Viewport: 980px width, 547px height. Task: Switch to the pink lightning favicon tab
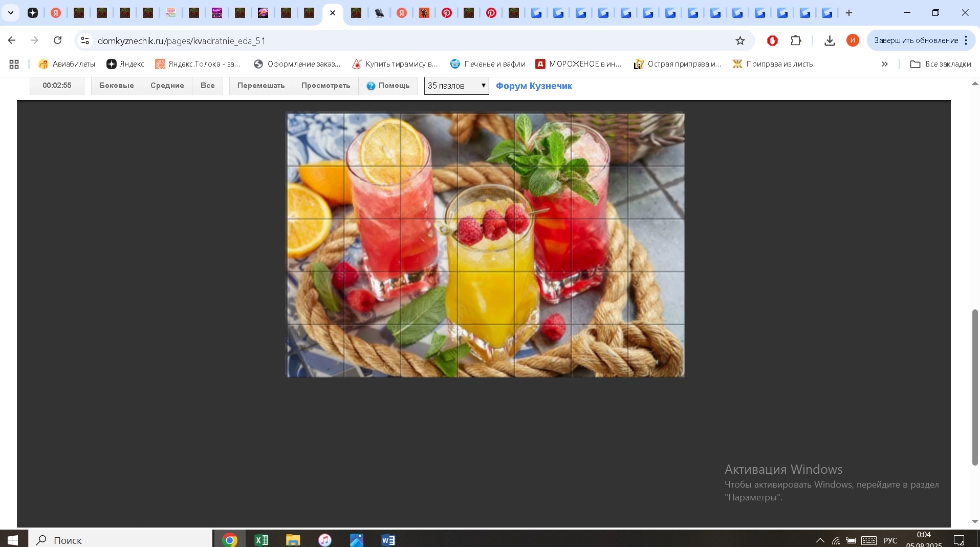263,13
